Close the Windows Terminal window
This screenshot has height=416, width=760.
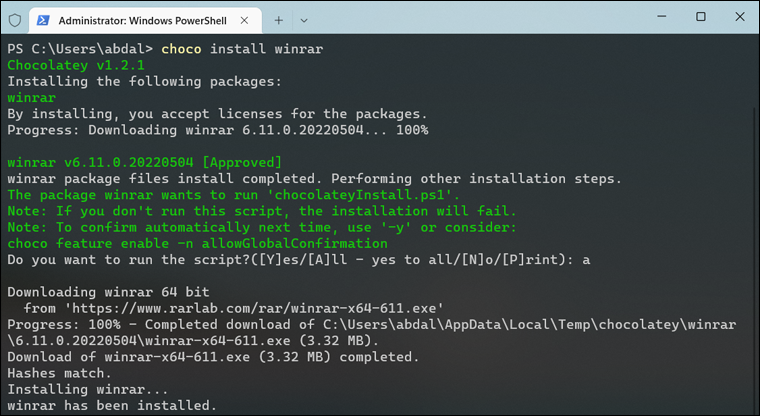[739, 16]
